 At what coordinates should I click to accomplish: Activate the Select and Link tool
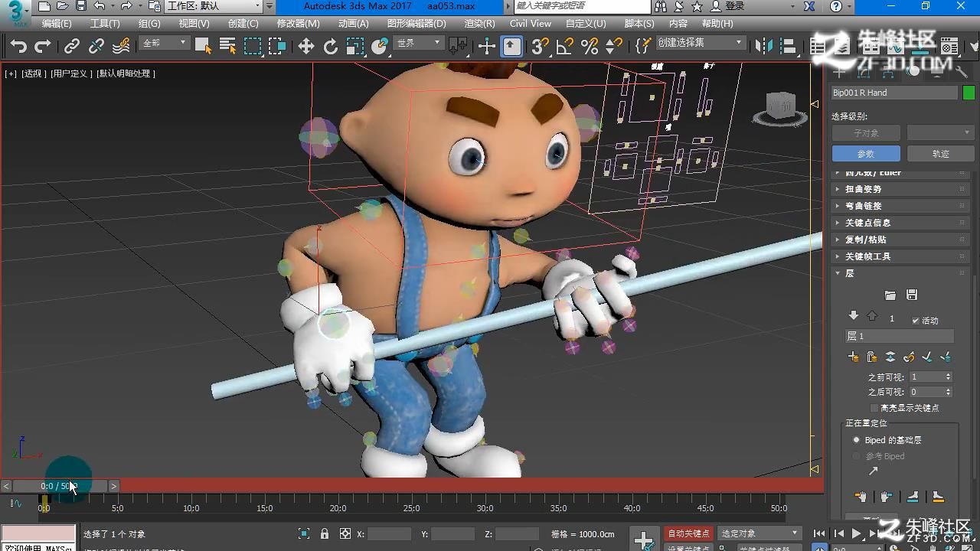tap(72, 47)
